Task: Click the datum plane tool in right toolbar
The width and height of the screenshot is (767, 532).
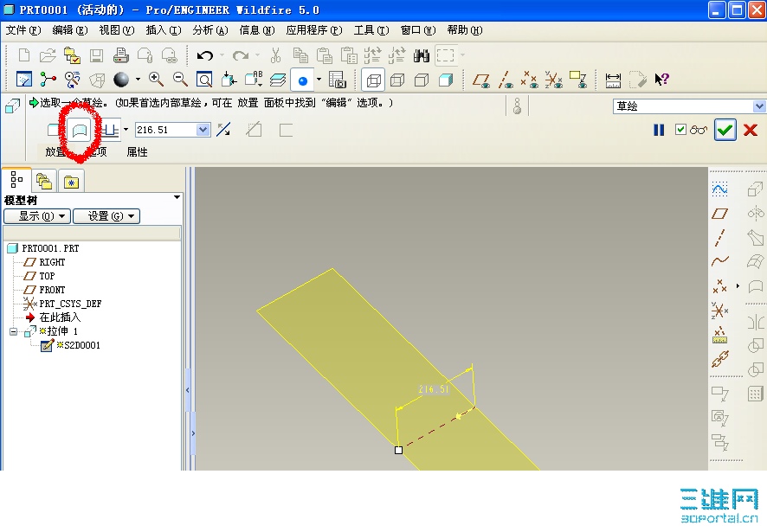Action: pyautogui.click(x=719, y=213)
